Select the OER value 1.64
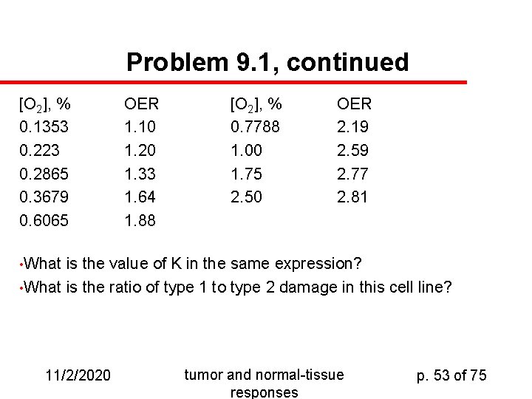 [140, 197]
